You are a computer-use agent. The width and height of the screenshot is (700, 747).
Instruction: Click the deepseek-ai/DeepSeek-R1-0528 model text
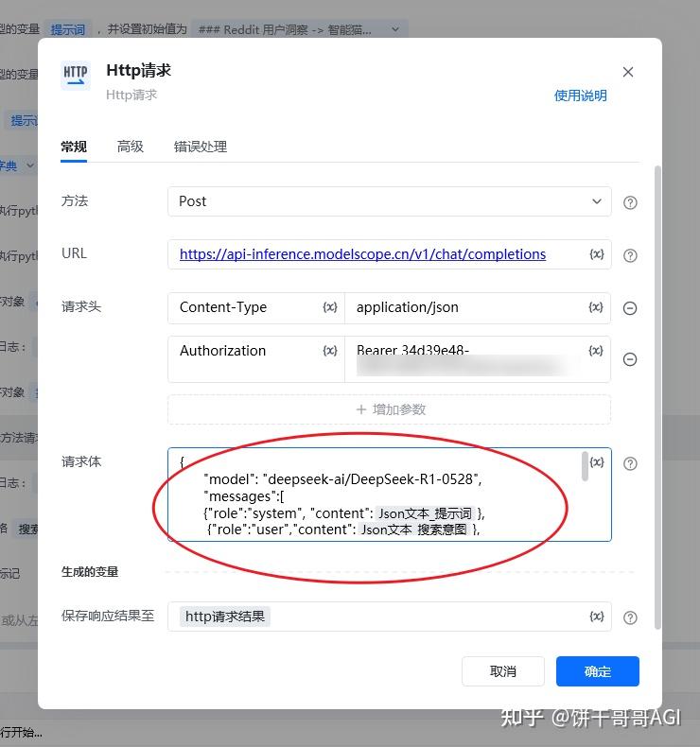pos(371,479)
